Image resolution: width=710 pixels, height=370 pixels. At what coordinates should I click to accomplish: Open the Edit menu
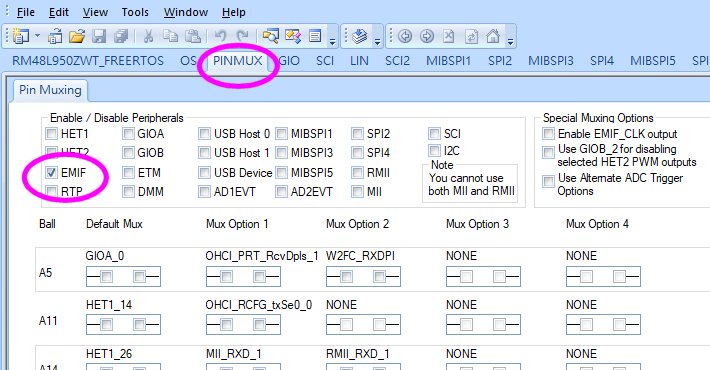tap(59, 12)
